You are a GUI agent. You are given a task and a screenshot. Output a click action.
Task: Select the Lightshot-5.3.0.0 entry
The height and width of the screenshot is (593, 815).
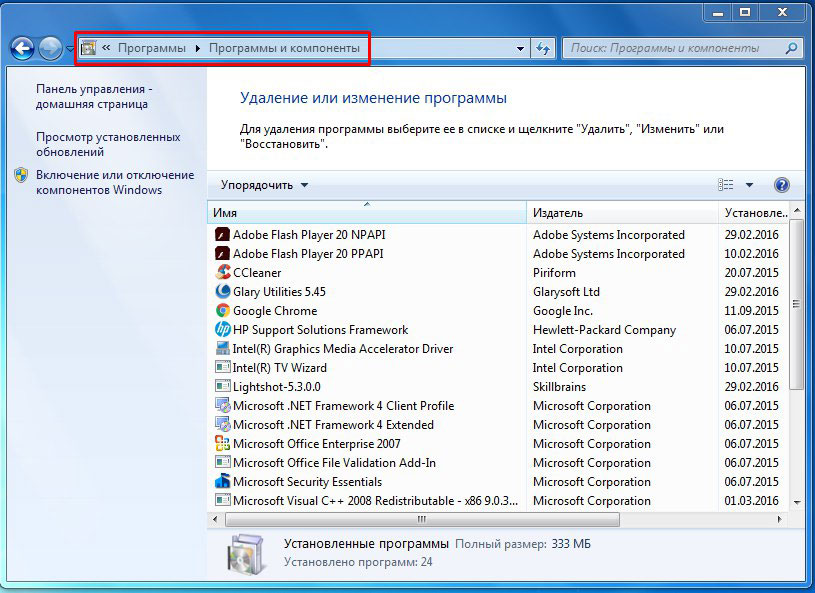click(x=277, y=387)
